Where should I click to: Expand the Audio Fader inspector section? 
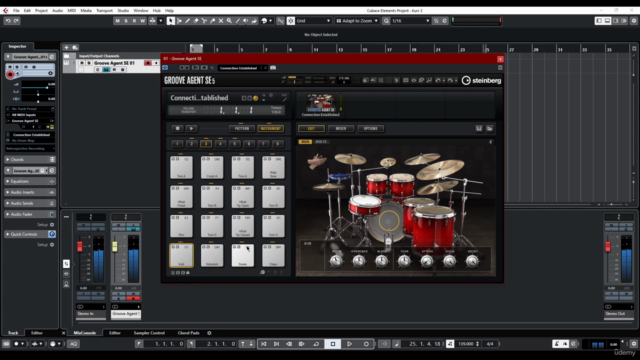pos(29,214)
